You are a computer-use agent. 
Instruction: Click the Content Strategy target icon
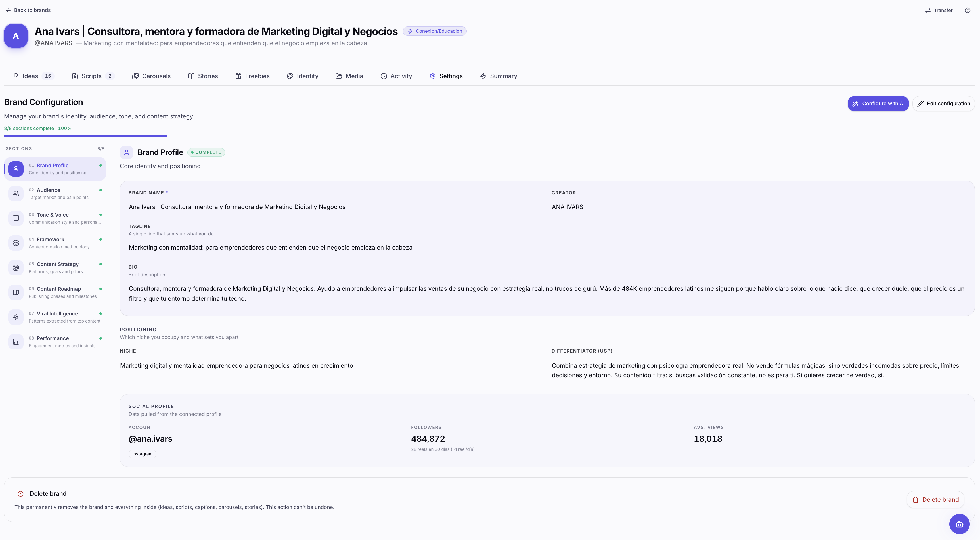point(16,268)
